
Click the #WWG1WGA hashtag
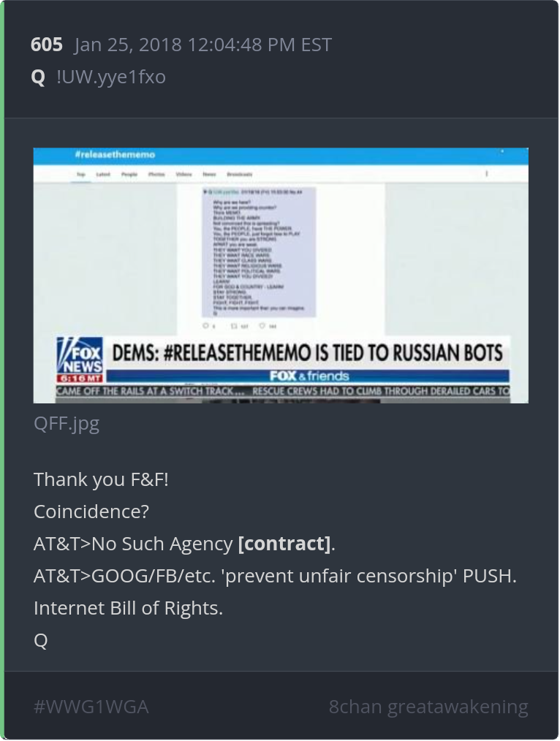coord(91,707)
